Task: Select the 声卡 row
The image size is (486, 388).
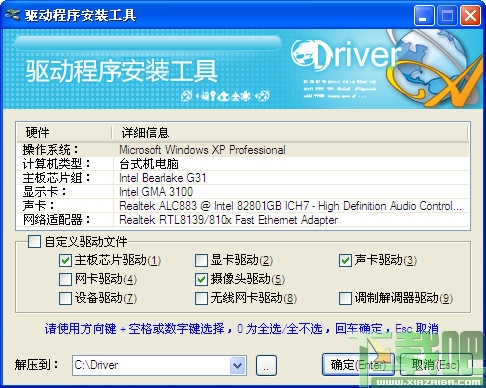Action: tap(243, 206)
